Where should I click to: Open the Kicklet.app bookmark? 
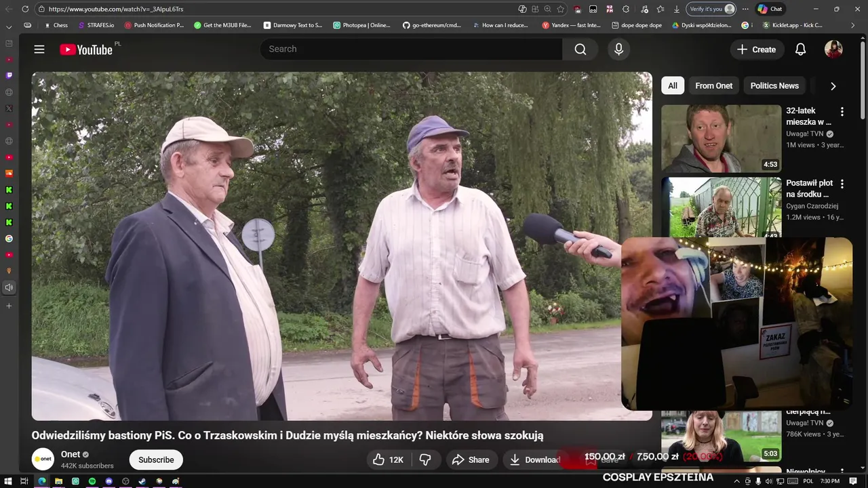793,25
